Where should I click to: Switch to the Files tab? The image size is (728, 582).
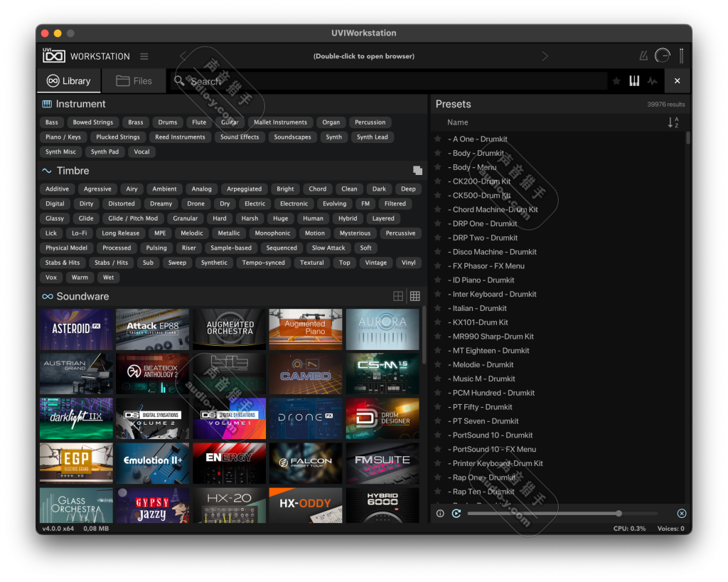coord(134,81)
